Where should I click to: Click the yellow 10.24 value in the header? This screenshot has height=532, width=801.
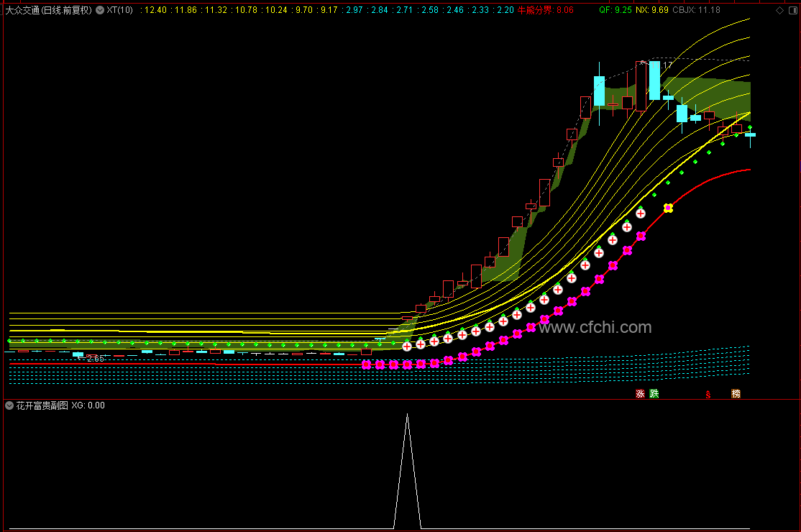276,10
